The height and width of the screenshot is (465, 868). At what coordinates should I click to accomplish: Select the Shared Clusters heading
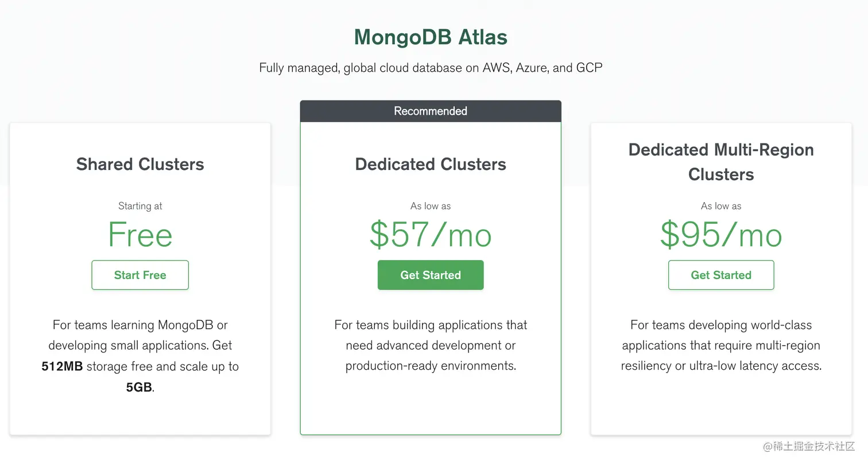tap(140, 164)
